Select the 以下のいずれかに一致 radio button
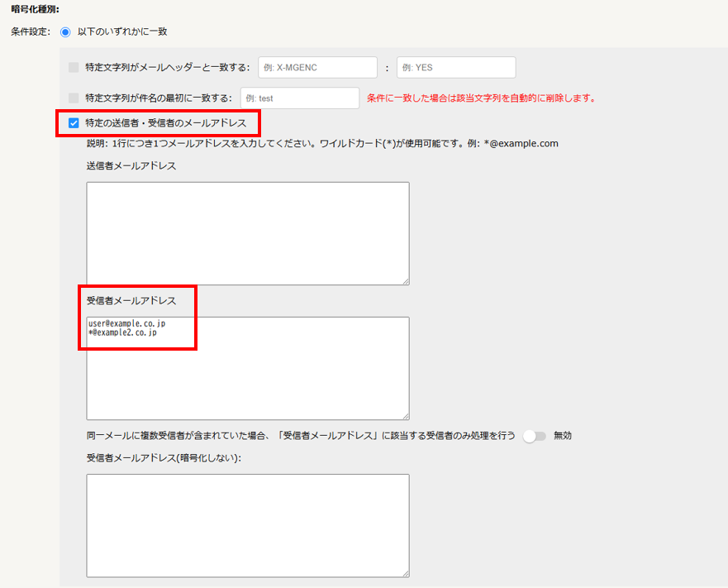728x588 pixels. pos(65,32)
